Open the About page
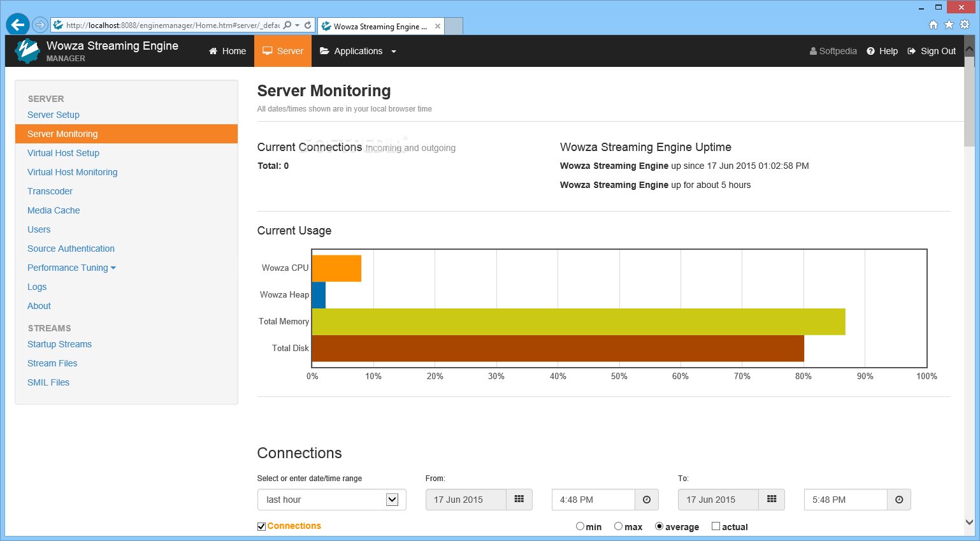Screen dimensions: 980x541 pyautogui.click(x=39, y=306)
